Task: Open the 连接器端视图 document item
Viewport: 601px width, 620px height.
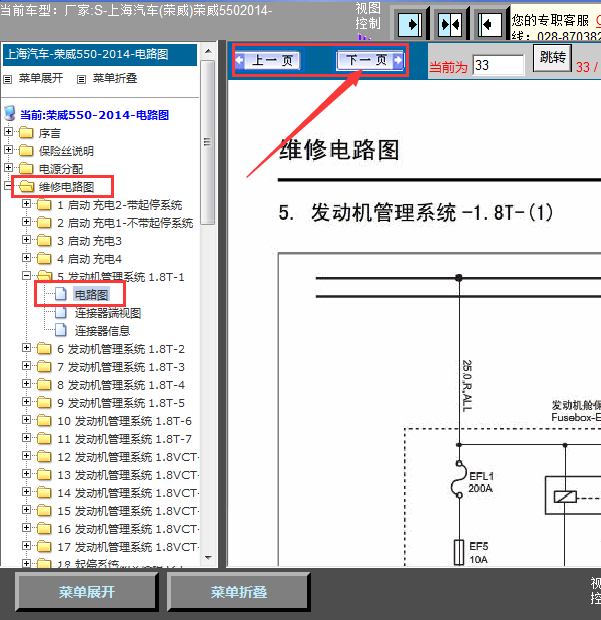Action: [x=108, y=313]
